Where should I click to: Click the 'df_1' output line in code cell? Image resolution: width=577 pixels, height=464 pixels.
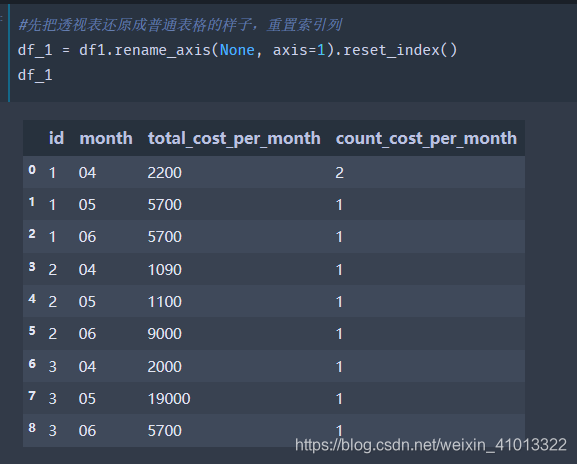pyautogui.click(x=35, y=75)
